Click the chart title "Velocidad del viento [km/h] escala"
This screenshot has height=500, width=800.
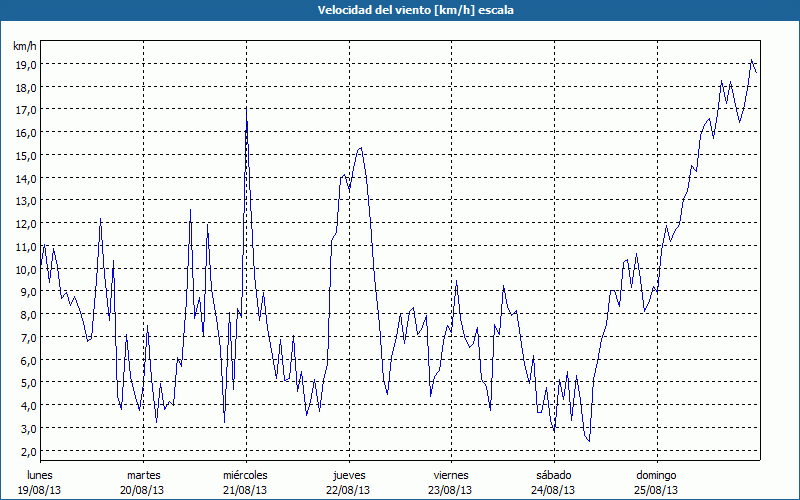400,11
